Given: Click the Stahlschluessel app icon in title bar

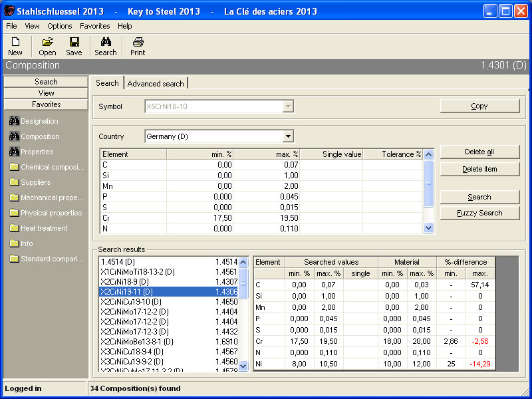Looking at the screenshot, I should coord(9,11).
